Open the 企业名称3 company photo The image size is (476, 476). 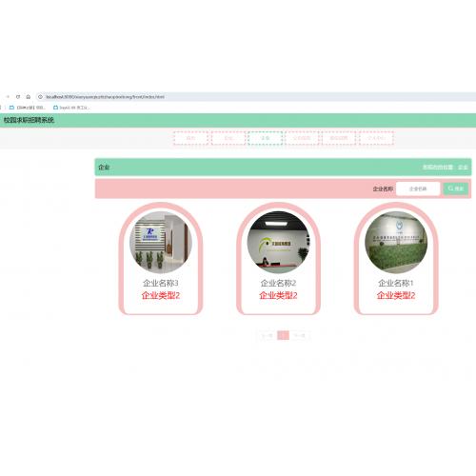[x=161, y=243]
